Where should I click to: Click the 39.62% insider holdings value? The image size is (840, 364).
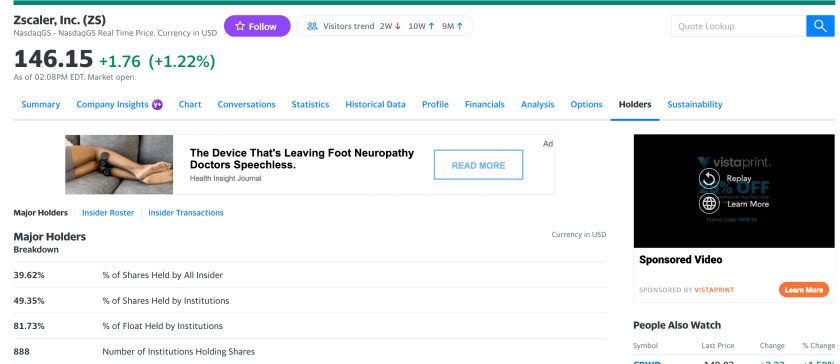pos(29,275)
